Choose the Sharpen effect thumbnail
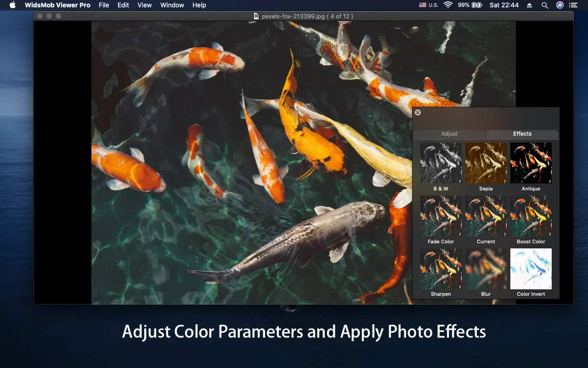The height and width of the screenshot is (368, 588). (x=441, y=269)
